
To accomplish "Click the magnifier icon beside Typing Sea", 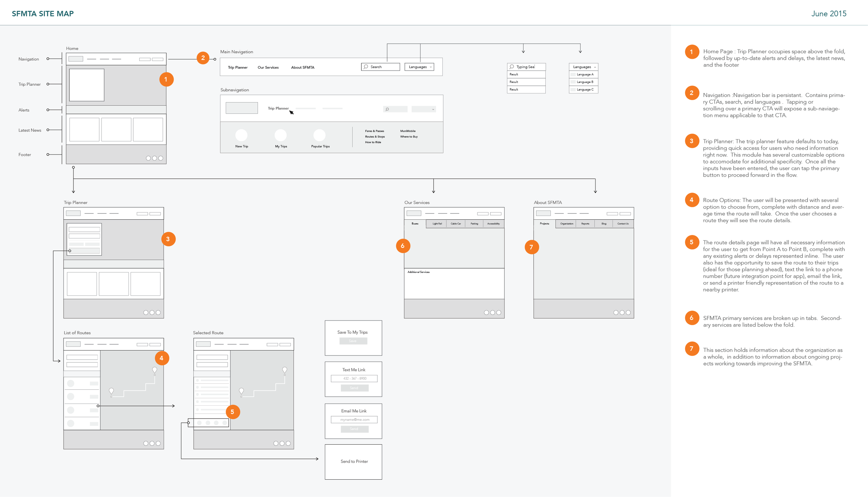I will (x=512, y=67).
